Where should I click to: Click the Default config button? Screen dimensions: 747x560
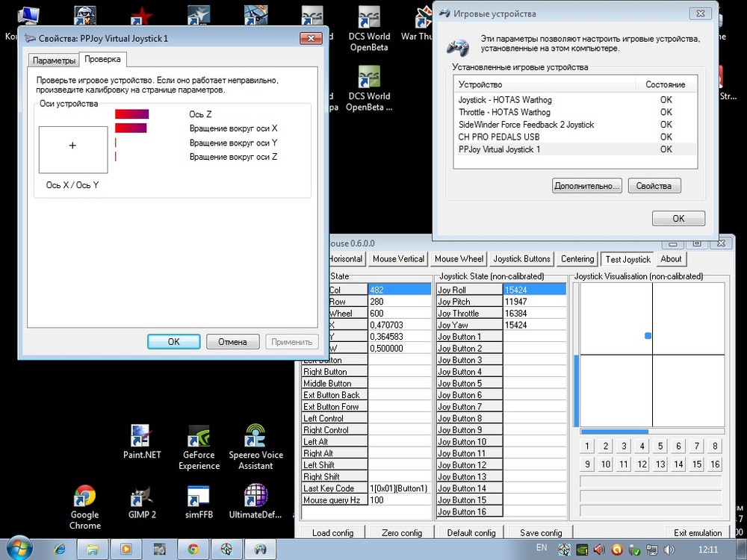click(471, 532)
